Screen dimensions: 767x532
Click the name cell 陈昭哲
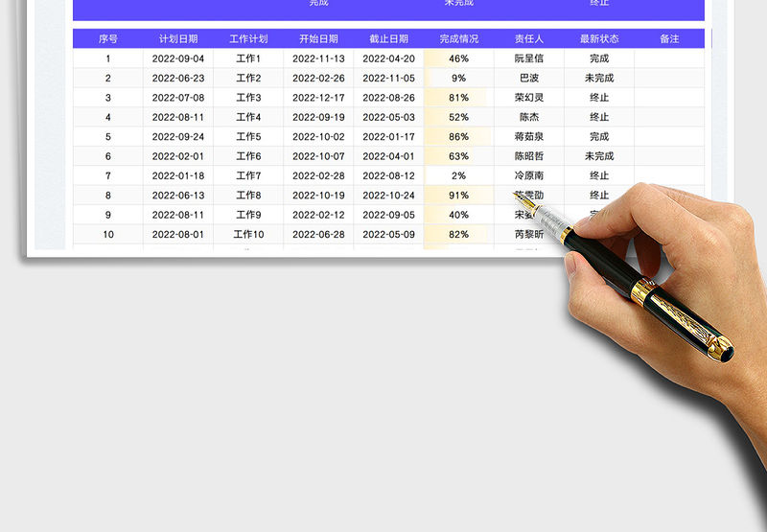point(528,156)
